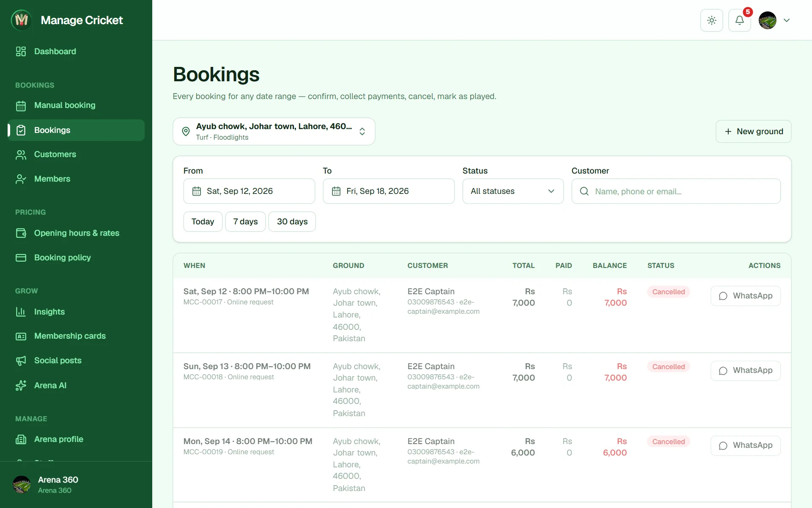
Task: Click the Members user-check icon
Action: (21, 179)
